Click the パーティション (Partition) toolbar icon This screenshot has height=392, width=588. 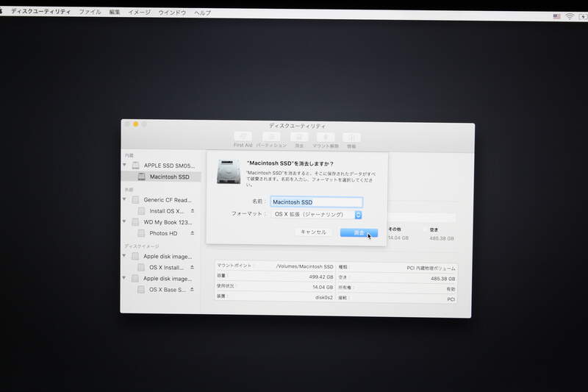pyautogui.click(x=270, y=138)
